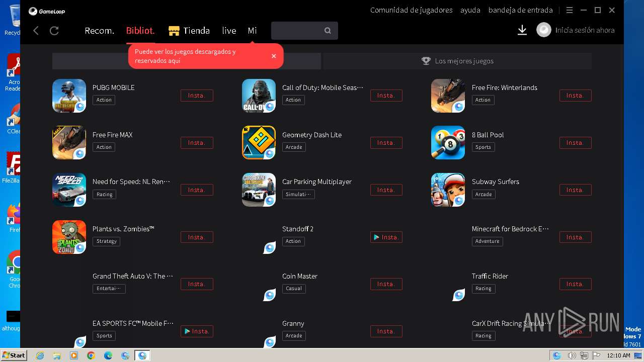Open Call of Duty Mobile icon
The image size is (644, 362).
[259, 96]
